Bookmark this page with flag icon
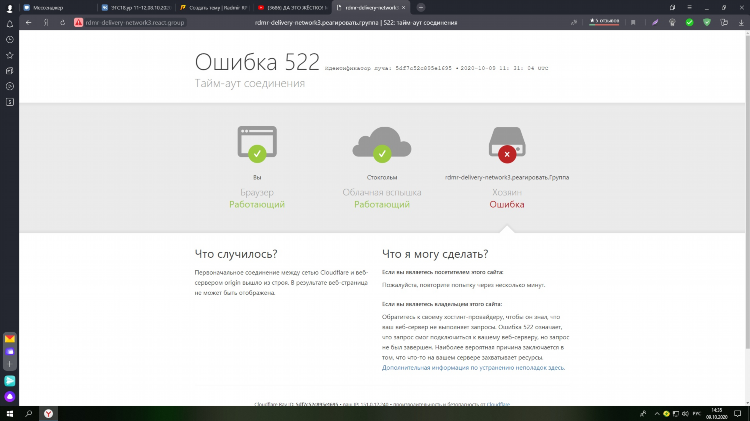This screenshot has height=421, width=750. point(633,22)
